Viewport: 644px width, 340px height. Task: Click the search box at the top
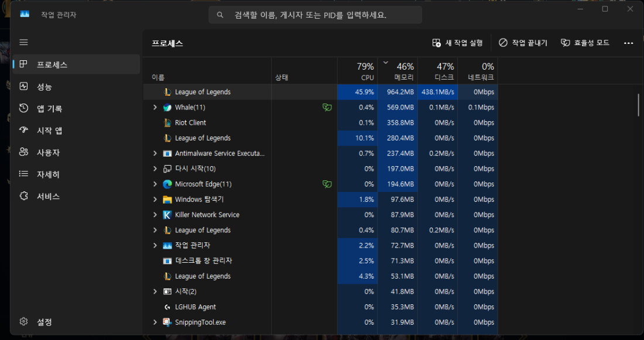tap(315, 15)
